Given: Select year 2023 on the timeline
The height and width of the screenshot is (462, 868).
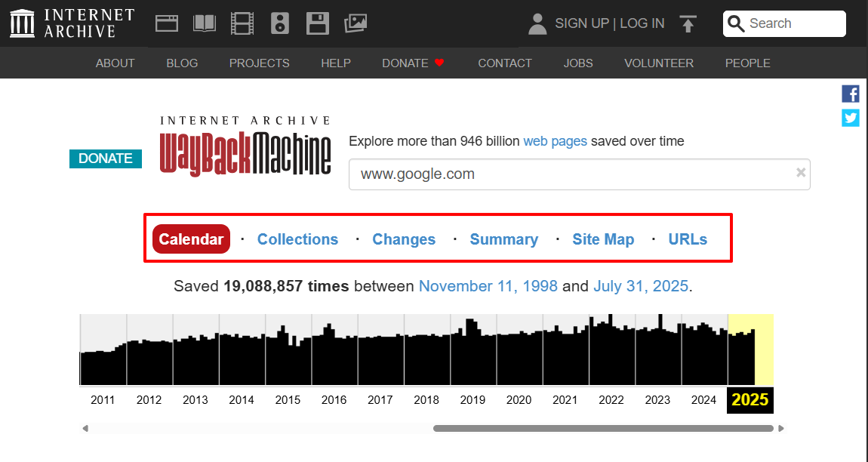Looking at the screenshot, I should 657,400.
